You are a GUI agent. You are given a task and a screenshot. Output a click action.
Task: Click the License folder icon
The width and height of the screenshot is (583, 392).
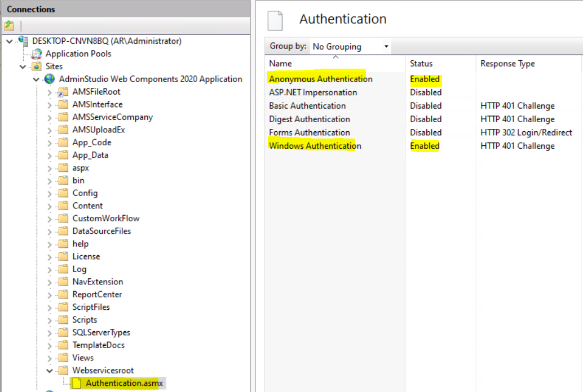(64, 256)
